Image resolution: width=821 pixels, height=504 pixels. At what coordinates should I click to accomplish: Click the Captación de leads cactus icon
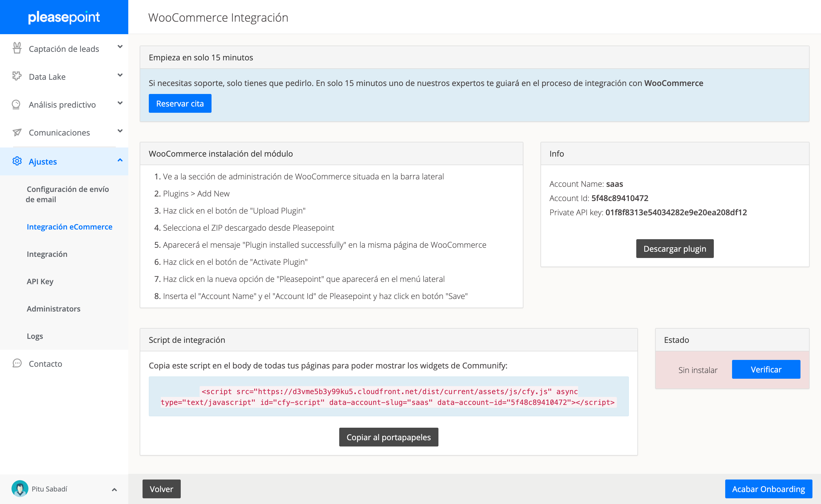click(x=17, y=48)
